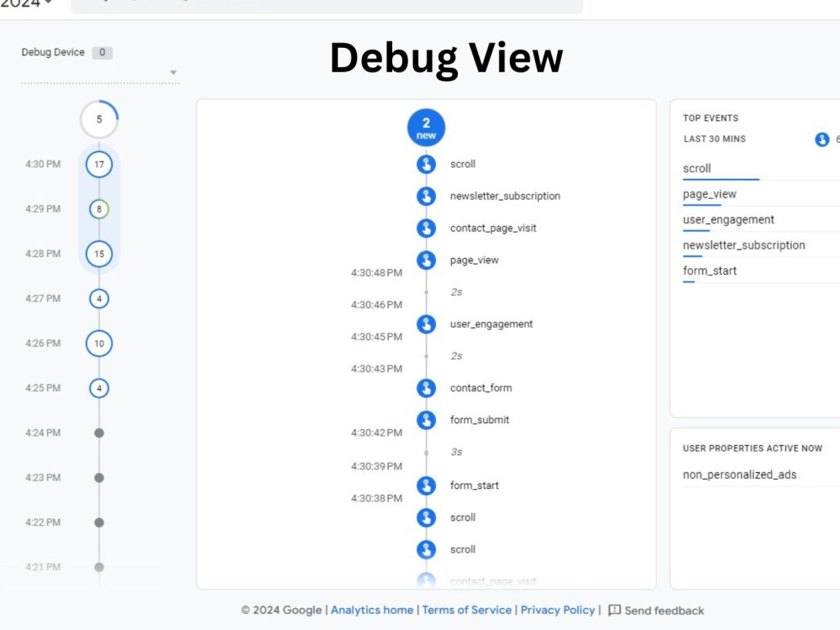Viewport: 840px width, 630px height.
Task: Click the 4:30:38 PM timestamp
Action: (376, 499)
